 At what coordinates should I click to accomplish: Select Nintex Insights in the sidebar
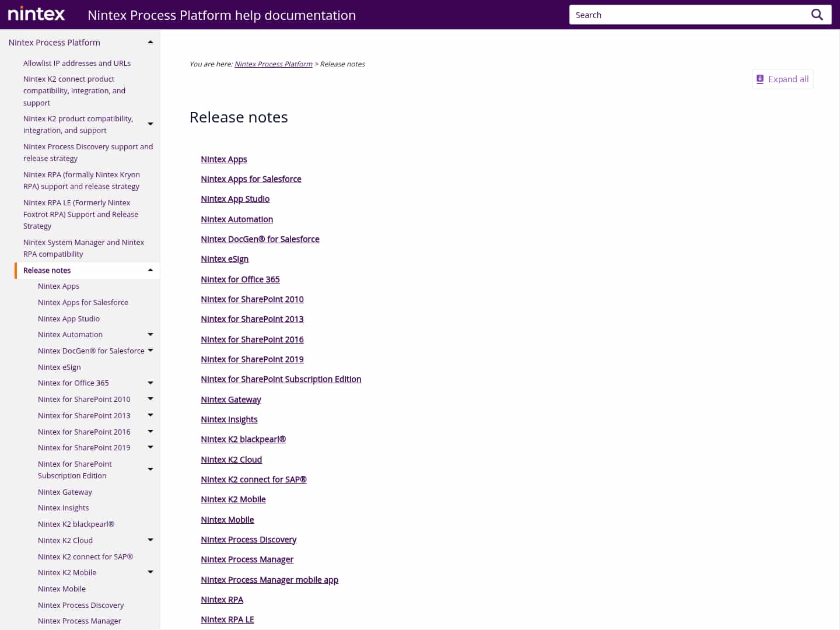[x=63, y=508]
